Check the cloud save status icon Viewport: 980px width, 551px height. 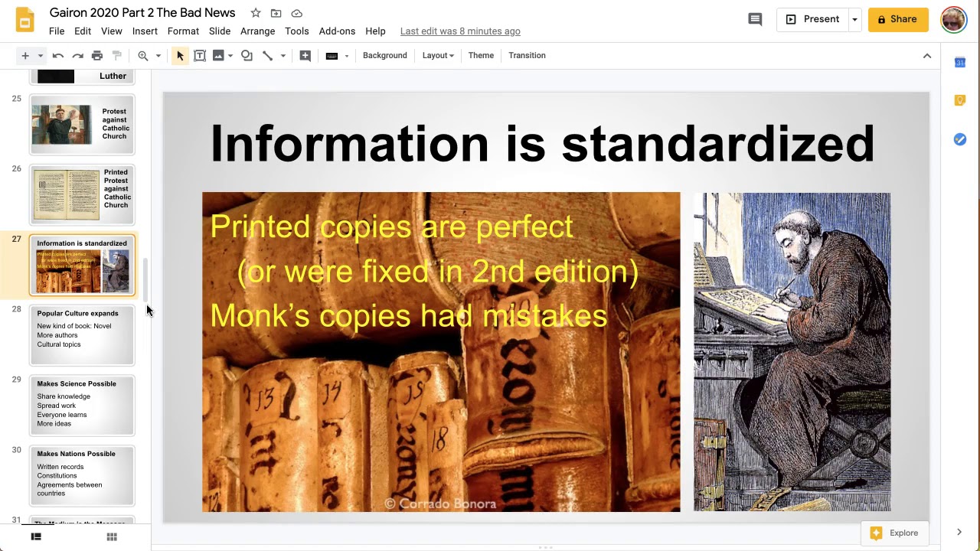[297, 13]
